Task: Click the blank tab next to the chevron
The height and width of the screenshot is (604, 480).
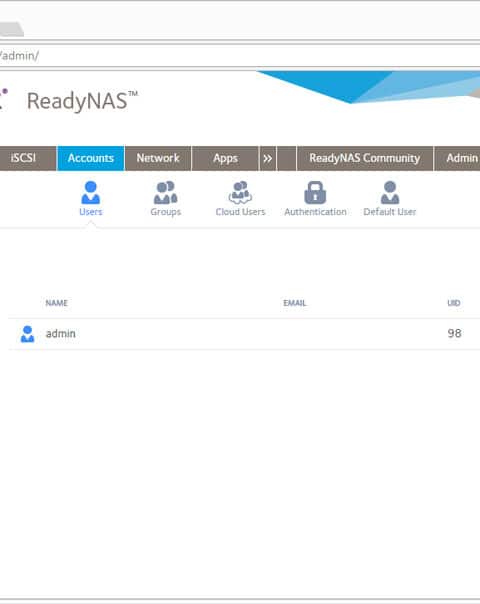Action: click(x=287, y=158)
